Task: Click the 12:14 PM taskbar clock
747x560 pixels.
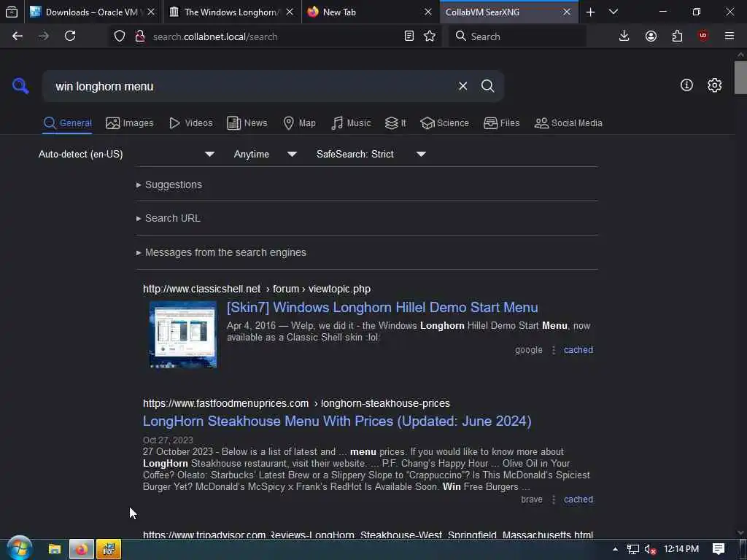Action: point(681,549)
